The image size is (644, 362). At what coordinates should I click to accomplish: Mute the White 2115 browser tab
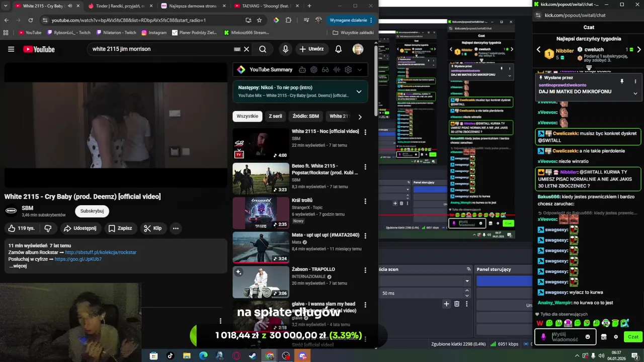70,6
